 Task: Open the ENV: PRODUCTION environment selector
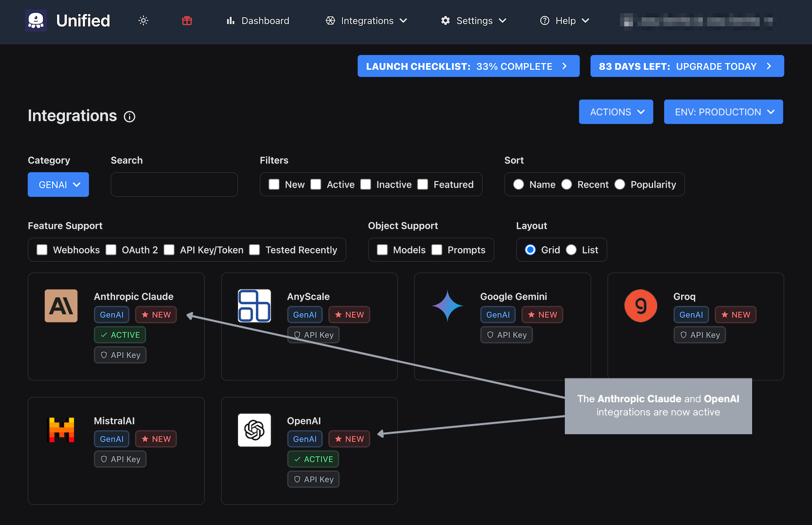[723, 112]
